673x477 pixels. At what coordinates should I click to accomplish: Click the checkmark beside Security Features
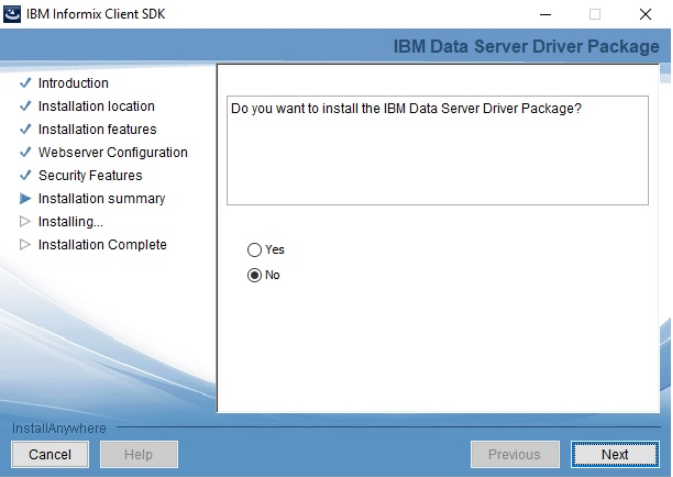point(25,175)
